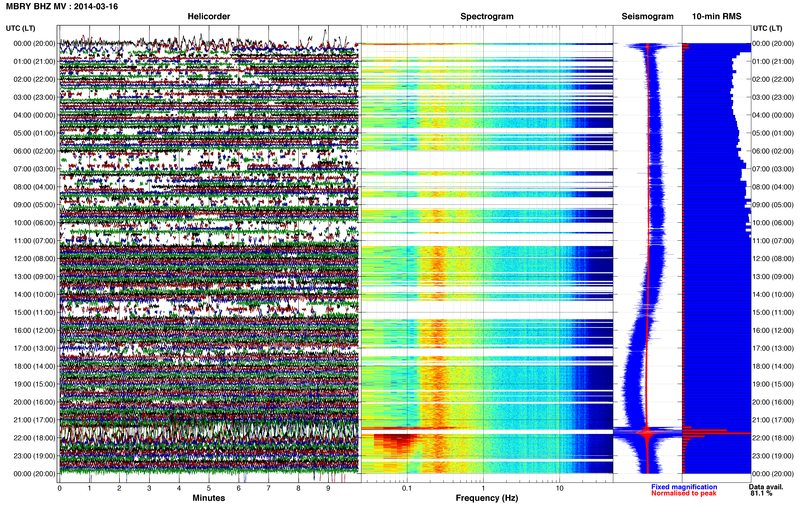Click the right '21:00 (17:00)' time label

(773, 420)
